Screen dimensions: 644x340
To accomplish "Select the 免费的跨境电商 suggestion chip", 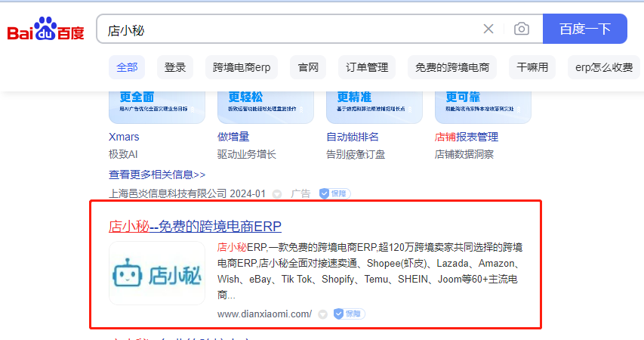I will [452, 67].
